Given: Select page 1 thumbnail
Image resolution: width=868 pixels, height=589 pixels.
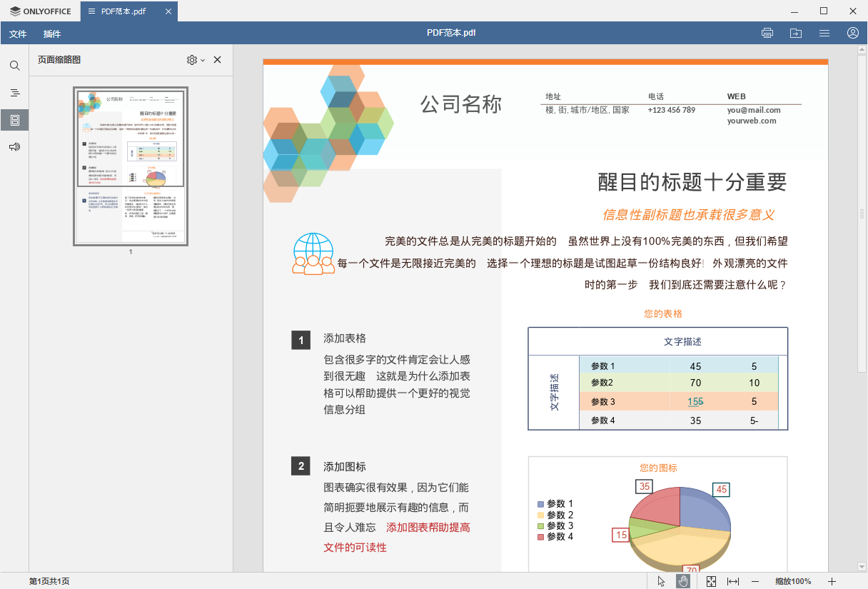Looking at the screenshot, I should click(x=131, y=167).
